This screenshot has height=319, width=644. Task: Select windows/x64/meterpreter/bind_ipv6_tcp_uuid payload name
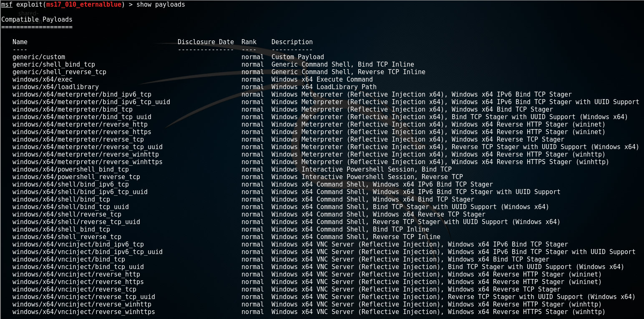pos(91,102)
